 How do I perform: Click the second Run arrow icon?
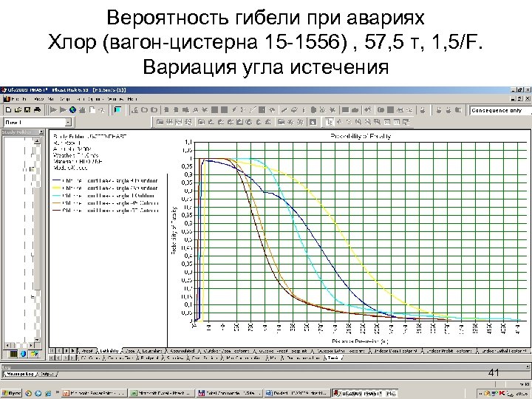click(63, 109)
